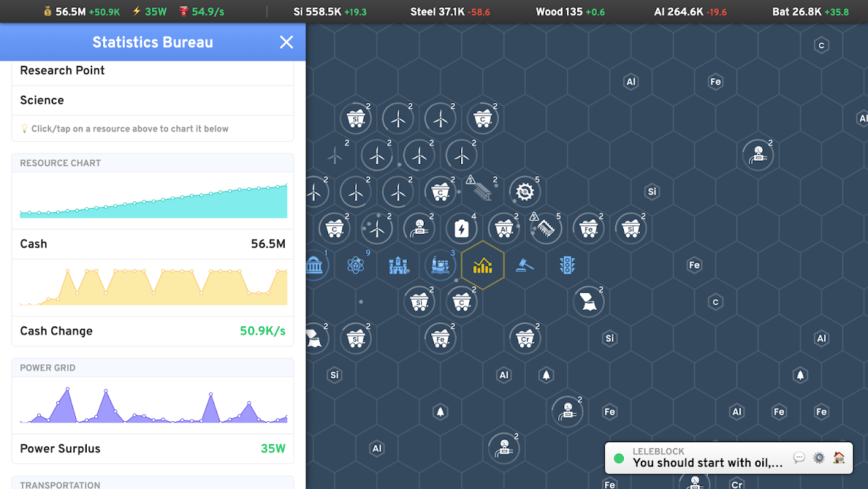Click the Cash resource chart
The image size is (868, 489).
153,200
